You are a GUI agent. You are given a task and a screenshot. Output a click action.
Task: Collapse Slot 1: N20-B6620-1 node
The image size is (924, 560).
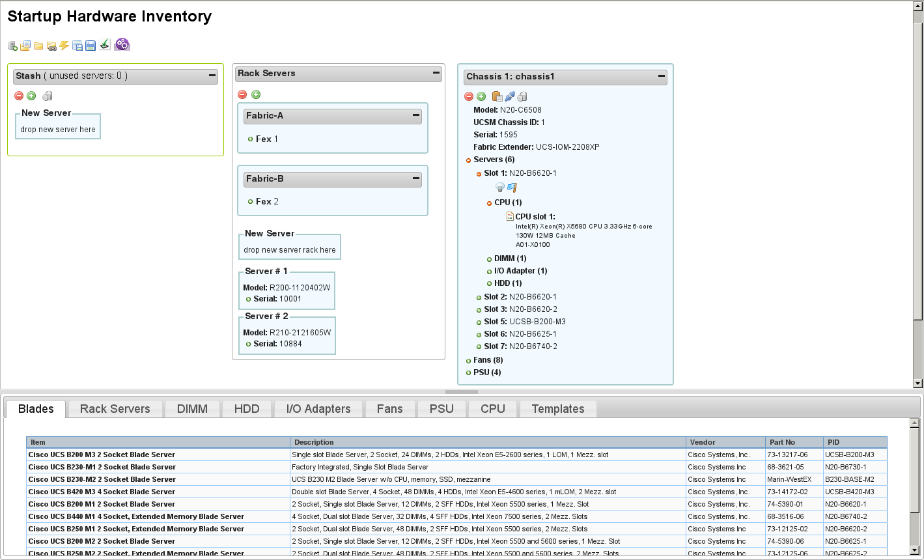pos(479,174)
